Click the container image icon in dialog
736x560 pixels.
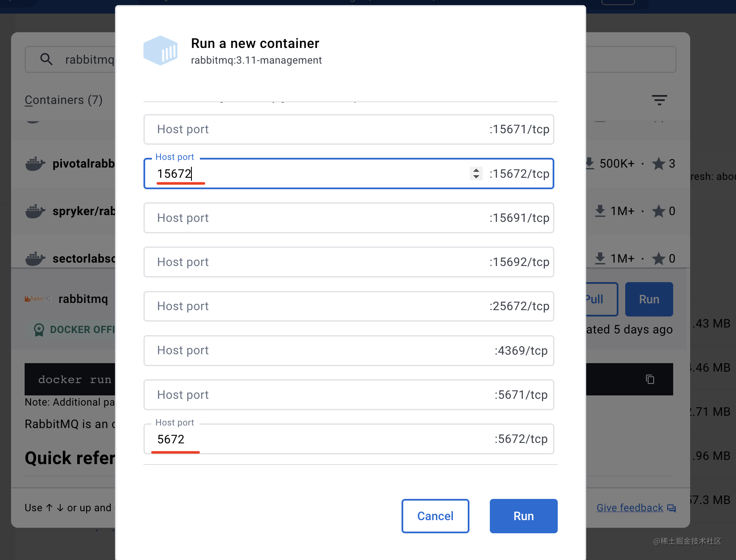point(160,51)
